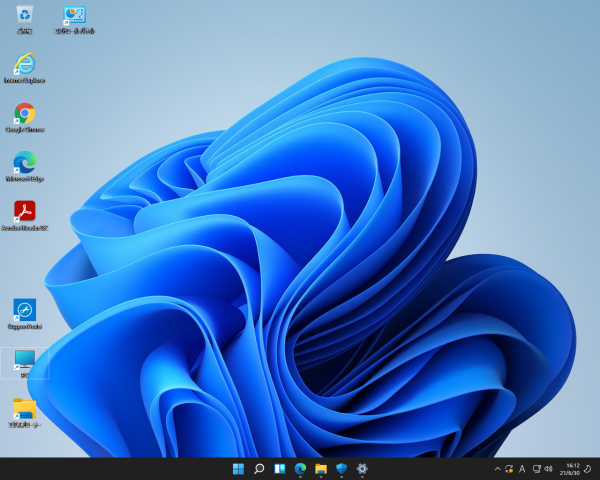Image resolution: width=600 pixels, height=480 pixels.
Task: Open the Explorer folder desktop shortcut
Action: [x=25, y=412]
